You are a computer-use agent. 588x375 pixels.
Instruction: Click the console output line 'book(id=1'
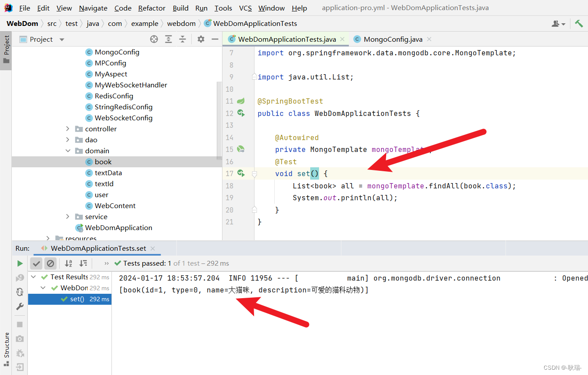244,290
